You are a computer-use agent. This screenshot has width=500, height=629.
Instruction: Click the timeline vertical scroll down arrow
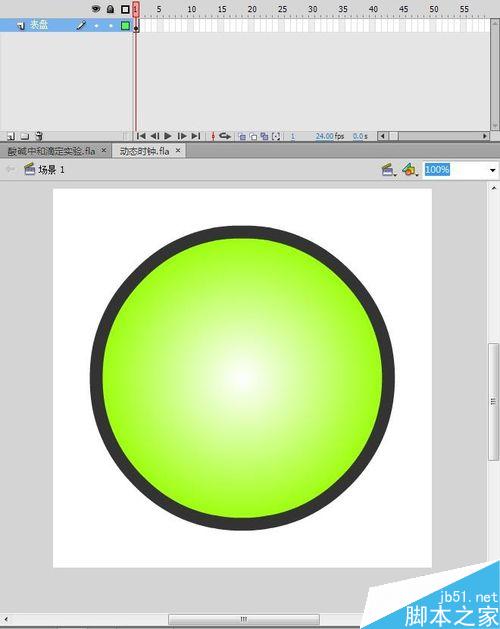point(495,126)
